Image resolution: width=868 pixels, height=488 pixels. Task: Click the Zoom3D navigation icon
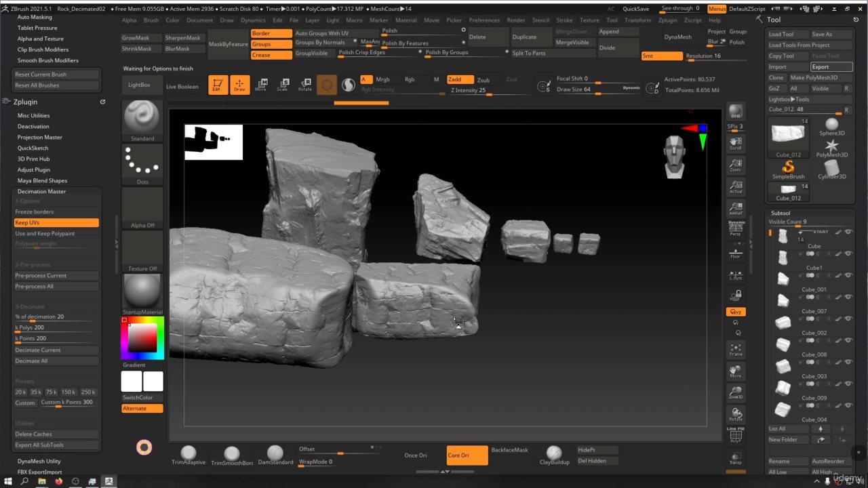(736, 392)
